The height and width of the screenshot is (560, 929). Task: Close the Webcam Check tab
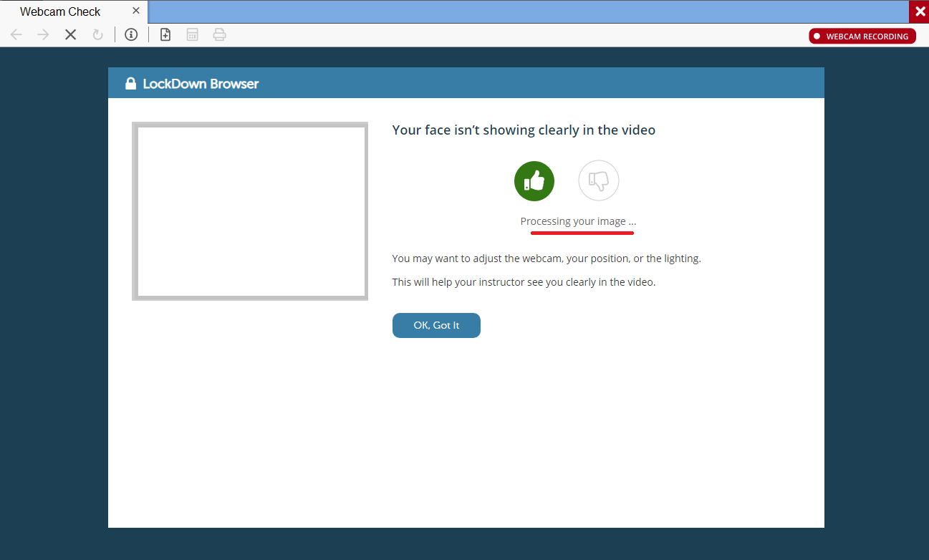136,11
